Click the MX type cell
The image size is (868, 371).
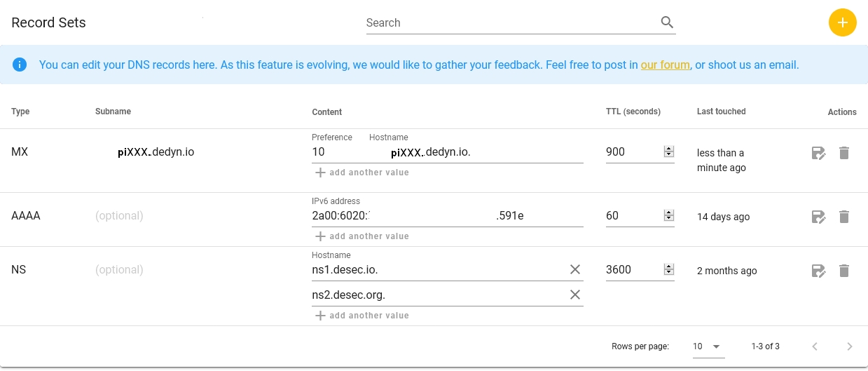tap(20, 151)
